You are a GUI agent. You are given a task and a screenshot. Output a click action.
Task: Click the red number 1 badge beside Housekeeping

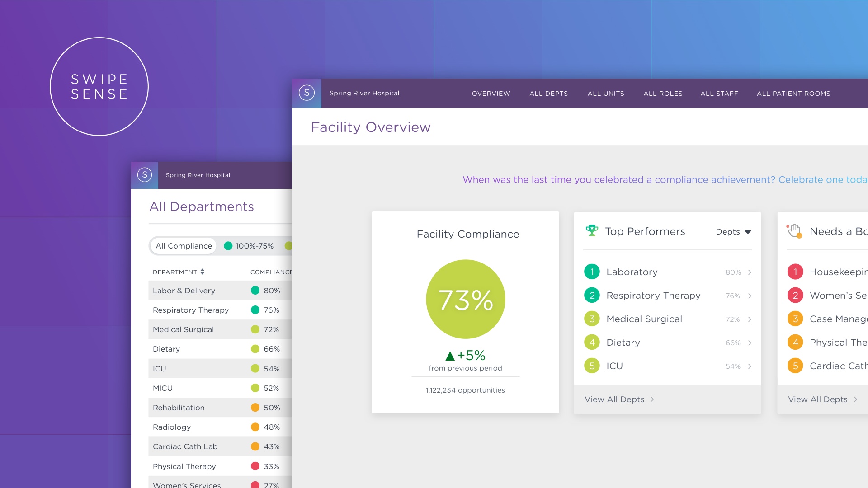795,272
